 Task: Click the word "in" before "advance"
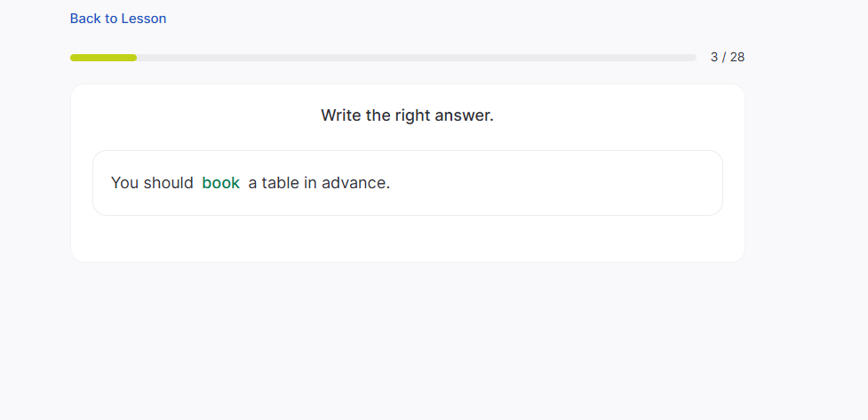click(x=311, y=183)
